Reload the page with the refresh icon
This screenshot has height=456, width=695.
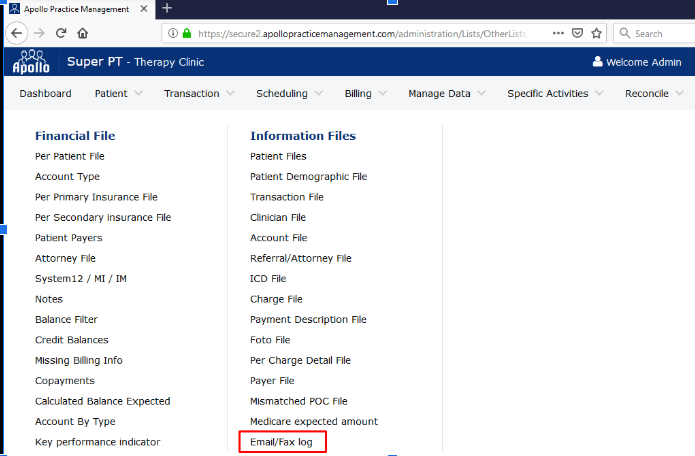click(x=61, y=33)
